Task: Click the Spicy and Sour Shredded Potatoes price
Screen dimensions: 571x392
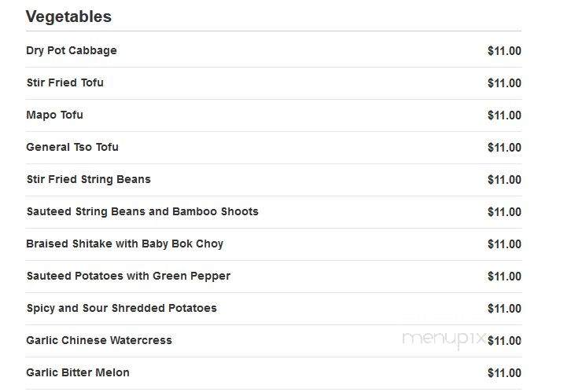Action: pos(504,309)
